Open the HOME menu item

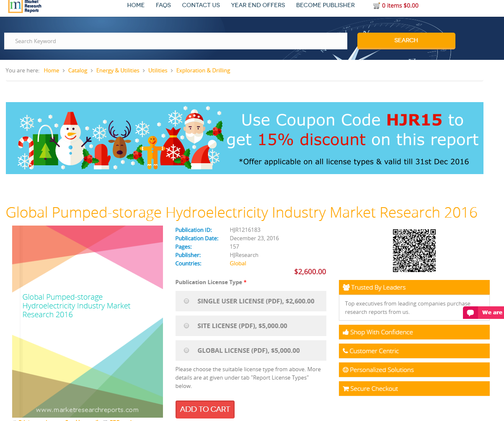click(x=136, y=5)
